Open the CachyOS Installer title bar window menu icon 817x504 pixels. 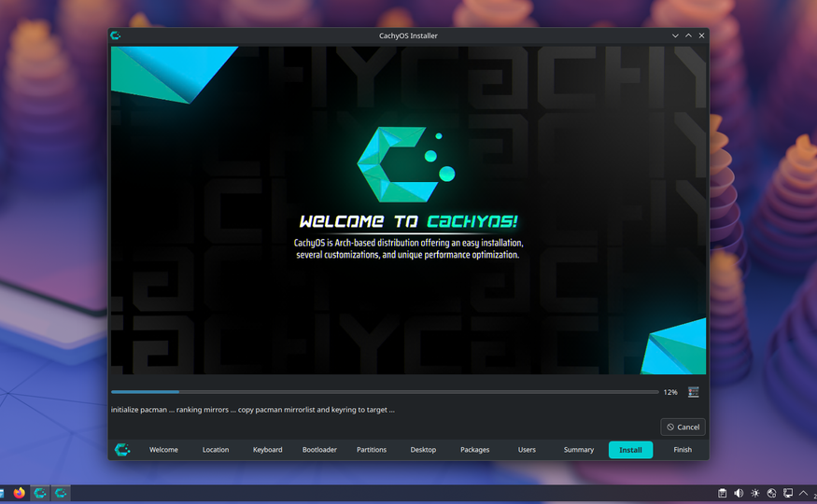[x=116, y=35]
